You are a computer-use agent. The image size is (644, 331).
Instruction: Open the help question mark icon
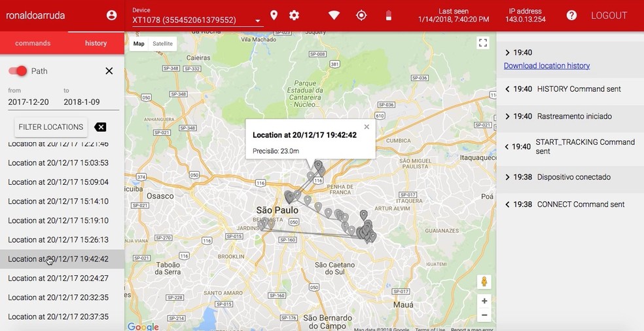click(x=571, y=15)
